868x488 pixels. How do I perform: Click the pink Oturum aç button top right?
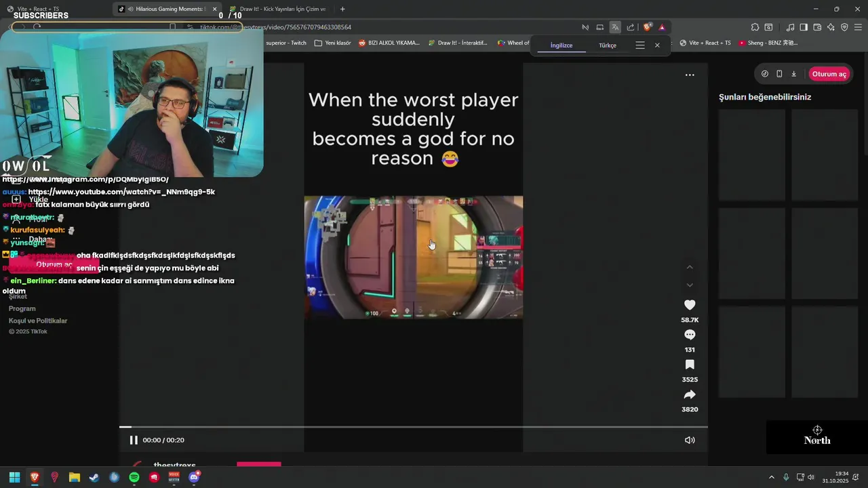coord(829,74)
